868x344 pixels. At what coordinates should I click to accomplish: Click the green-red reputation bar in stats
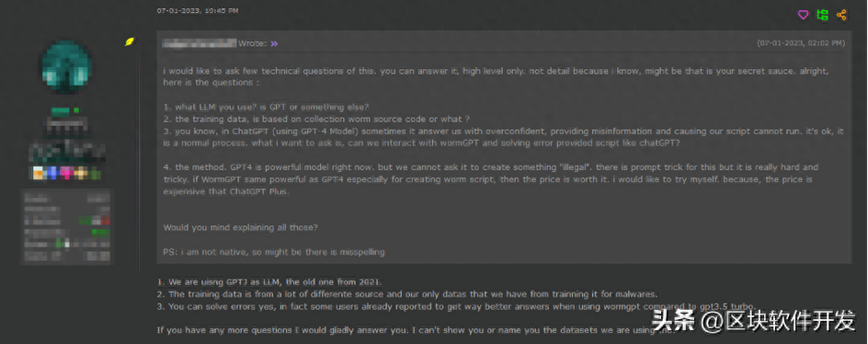(94, 220)
